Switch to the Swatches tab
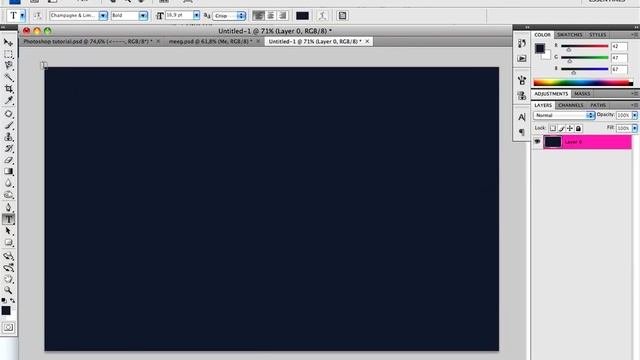The width and height of the screenshot is (640, 360). tap(570, 35)
